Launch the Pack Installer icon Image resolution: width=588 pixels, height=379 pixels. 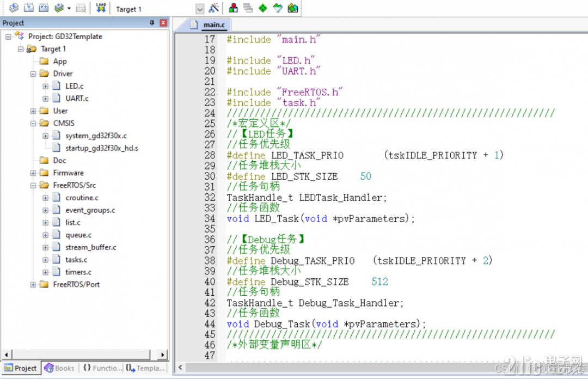(293, 8)
